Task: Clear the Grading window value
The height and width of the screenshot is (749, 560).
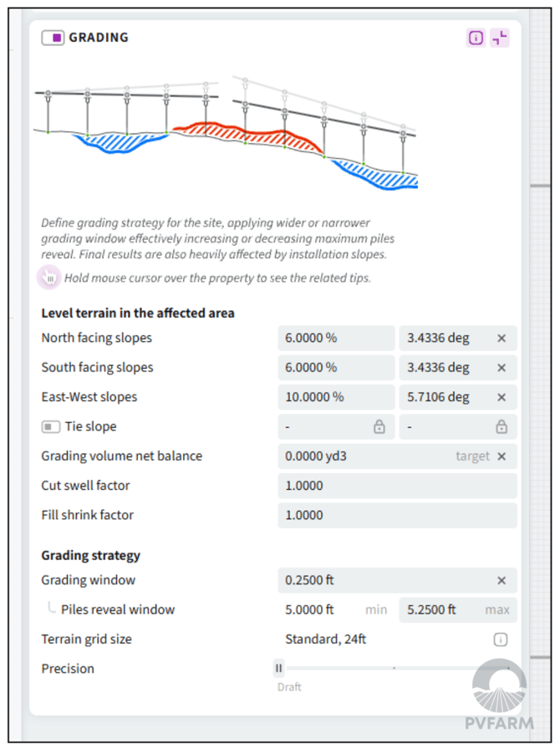Action: 501,580
